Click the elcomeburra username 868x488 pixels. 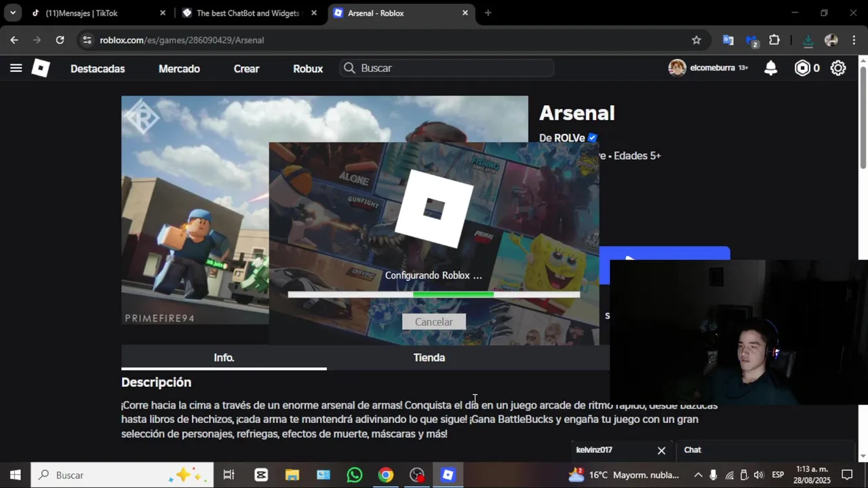click(x=712, y=68)
